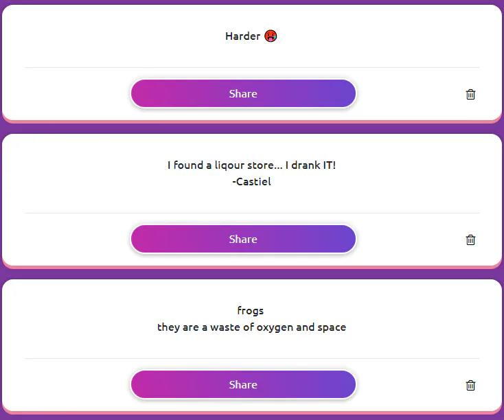Viewport: 504px width, 420px height.
Task: Click the trash icon on the Castiel quote card
Action: (x=470, y=240)
